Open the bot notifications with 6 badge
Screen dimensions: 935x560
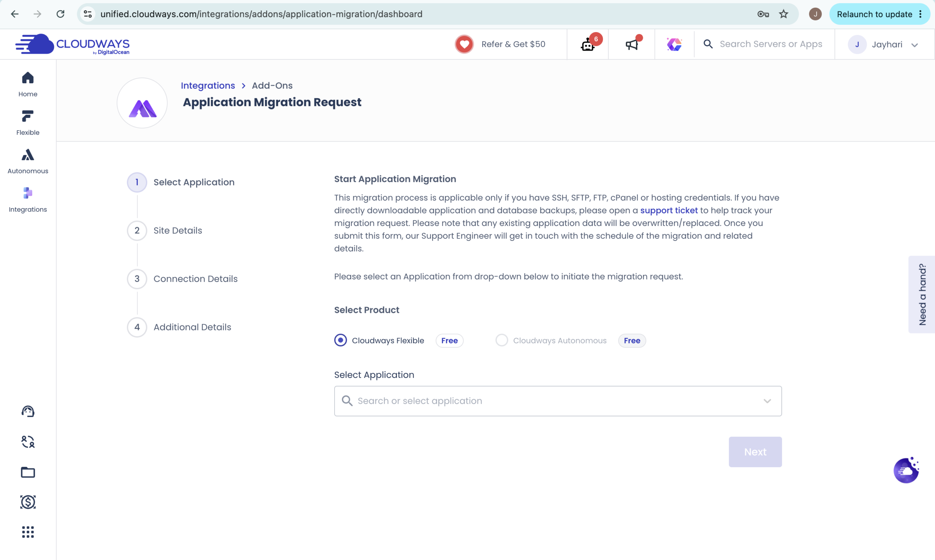pos(588,44)
